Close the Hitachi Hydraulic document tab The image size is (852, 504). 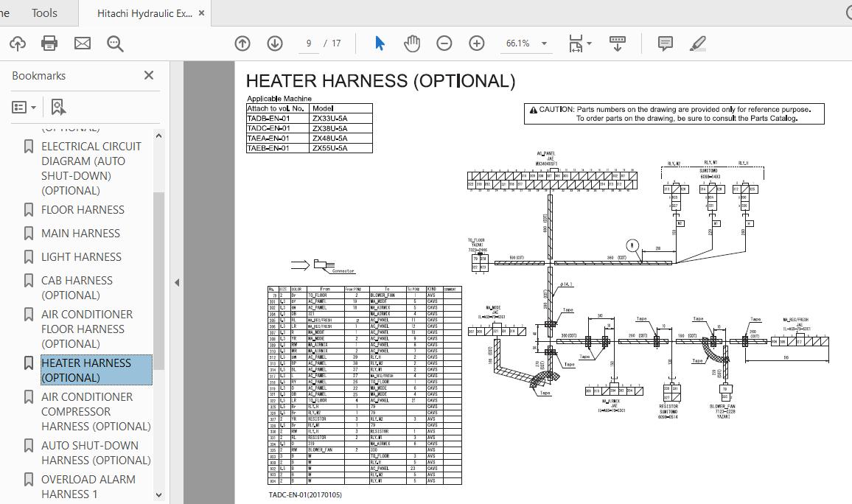[x=203, y=13]
